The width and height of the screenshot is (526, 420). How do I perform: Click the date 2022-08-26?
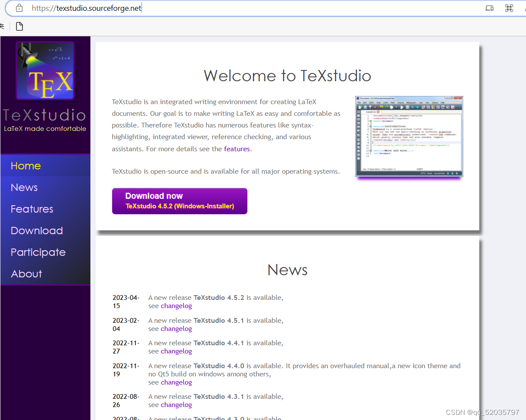pyautogui.click(x=126, y=401)
